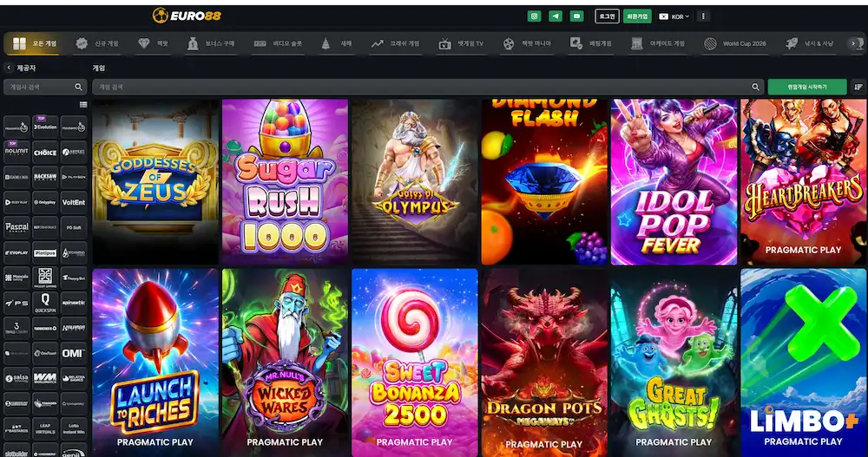The width and height of the screenshot is (868, 457).
Task: Click the green 회원가입 sign-up button
Action: [636, 16]
